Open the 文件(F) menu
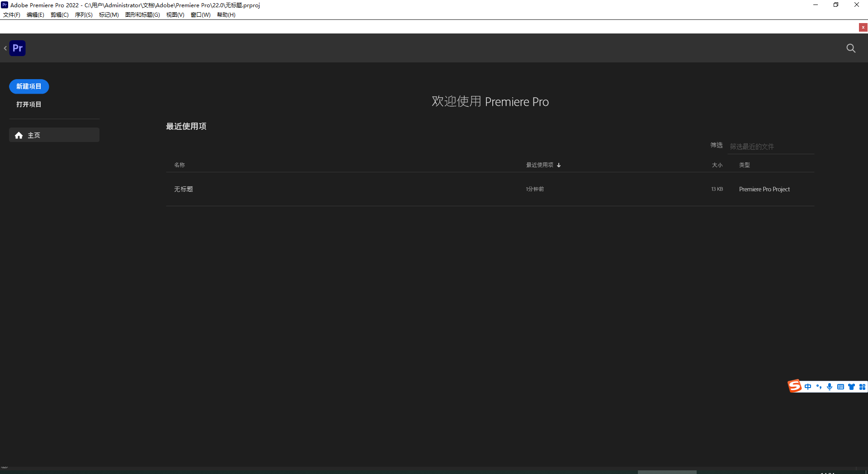The width and height of the screenshot is (868, 474). tap(12, 14)
